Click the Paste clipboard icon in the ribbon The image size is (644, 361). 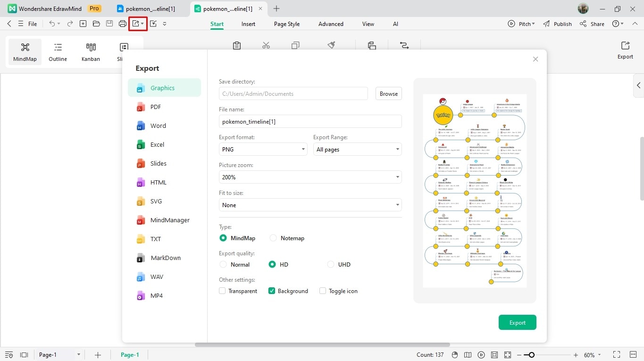pyautogui.click(x=237, y=45)
